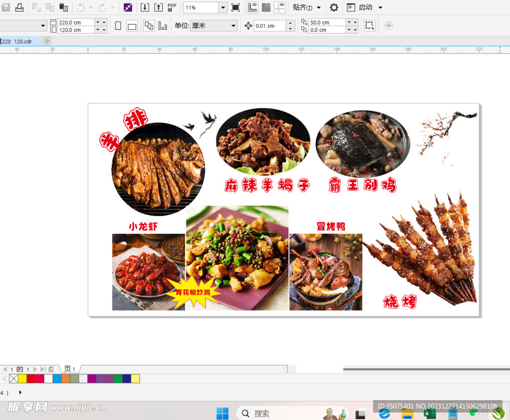Click the 启动 launch button
The width and height of the screenshot is (510, 420).
point(365,7)
